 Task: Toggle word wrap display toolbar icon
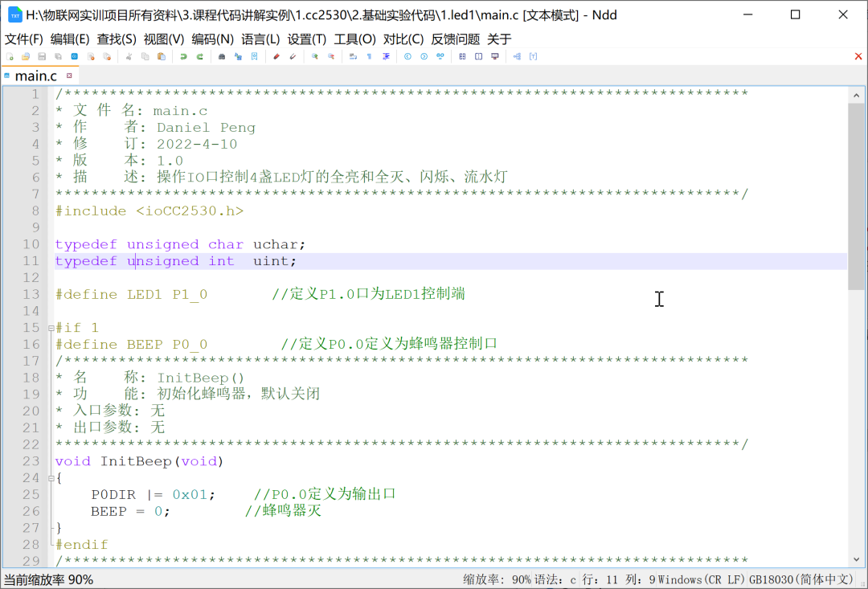coord(353,56)
